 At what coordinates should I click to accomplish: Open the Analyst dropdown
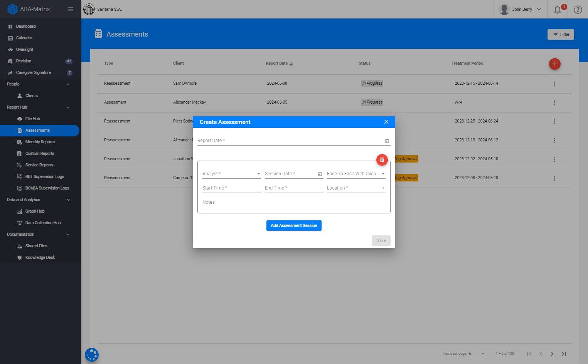[231, 174]
